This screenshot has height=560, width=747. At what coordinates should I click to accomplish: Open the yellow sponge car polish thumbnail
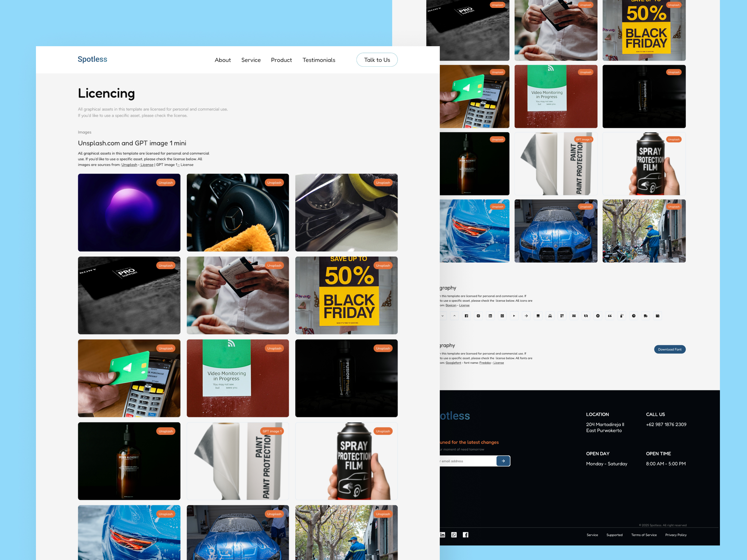click(346, 213)
